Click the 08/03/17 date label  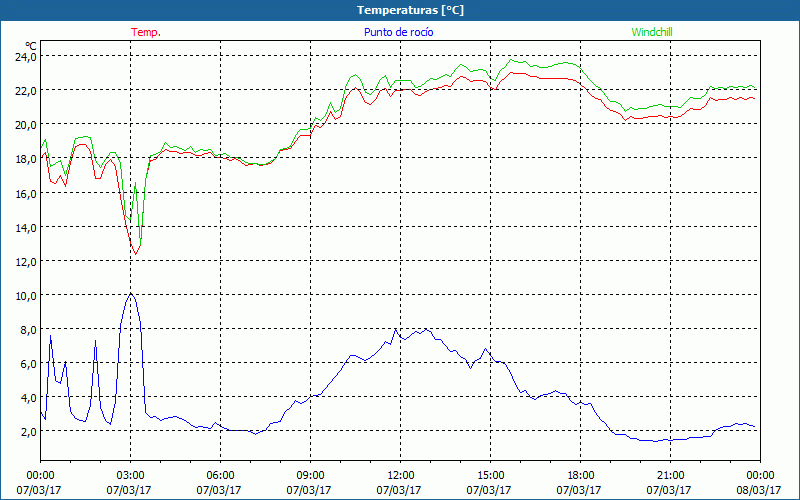(x=759, y=490)
